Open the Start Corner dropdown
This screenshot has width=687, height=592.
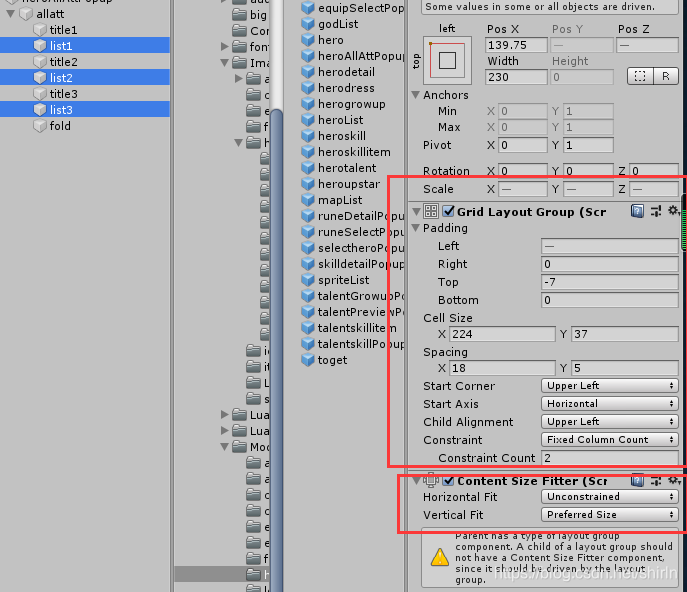tap(609, 386)
